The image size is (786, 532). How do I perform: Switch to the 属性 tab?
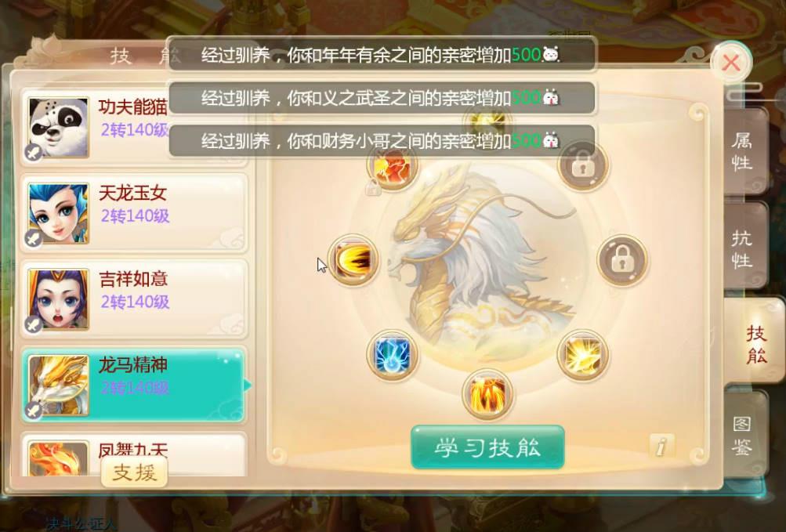point(744,151)
